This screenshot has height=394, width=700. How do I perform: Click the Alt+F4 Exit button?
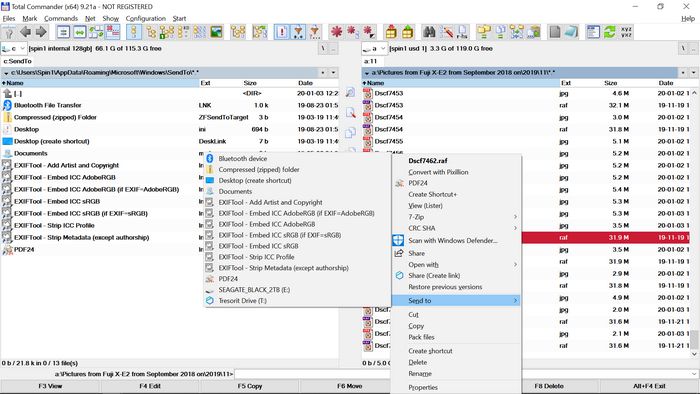[649, 386]
